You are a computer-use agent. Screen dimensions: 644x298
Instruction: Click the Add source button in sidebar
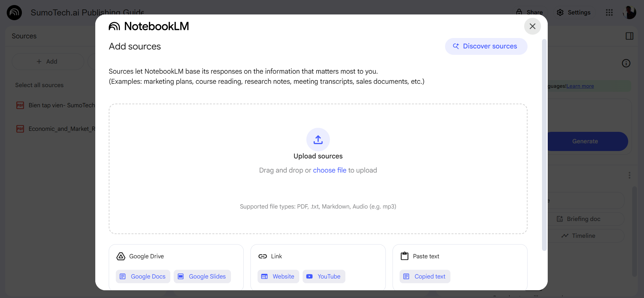[47, 62]
